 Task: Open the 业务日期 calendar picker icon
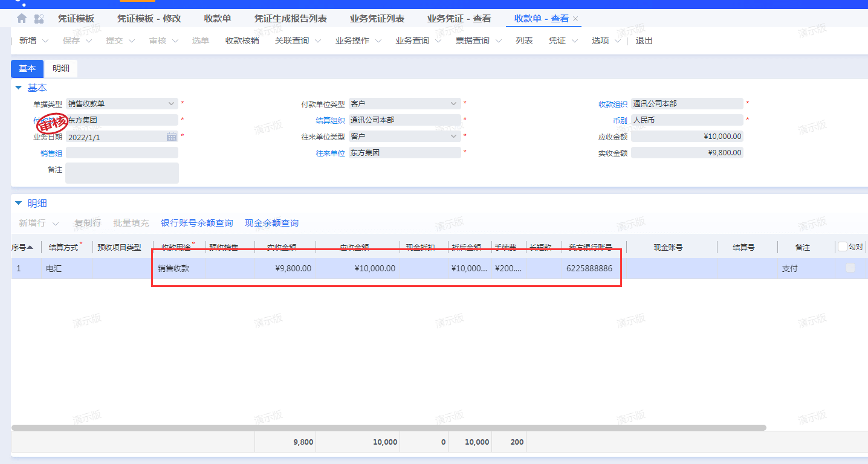(172, 136)
